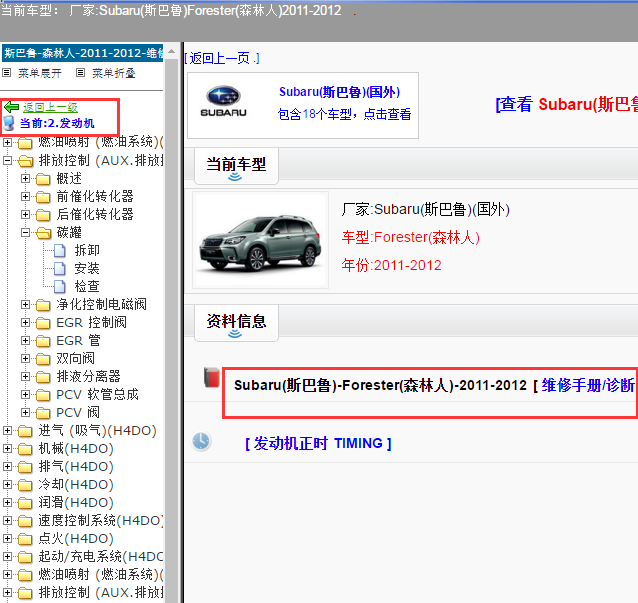Expand the 排气(H4DO) node
The width and height of the screenshot is (638, 603).
[7, 466]
